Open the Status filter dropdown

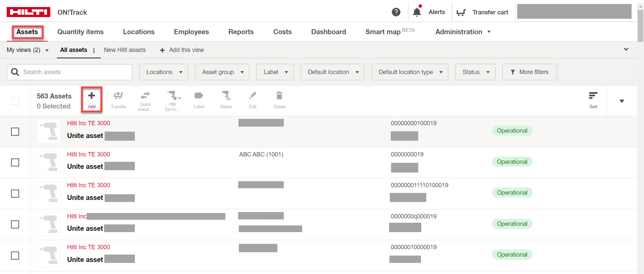[475, 72]
